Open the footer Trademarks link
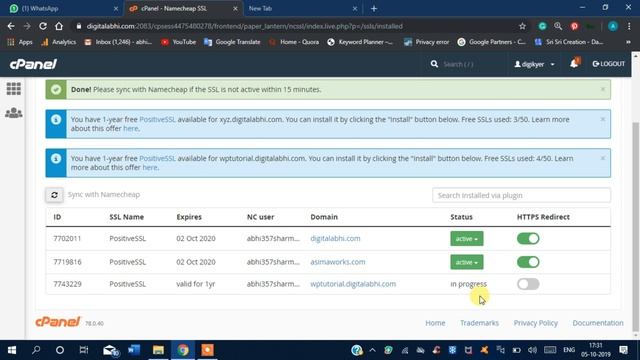The height and width of the screenshot is (360, 640). [x=479, y=323]
